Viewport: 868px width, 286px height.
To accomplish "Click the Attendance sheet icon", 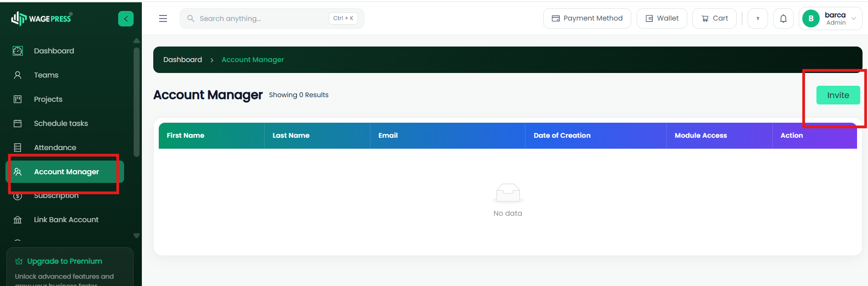I will pos(18,147).
